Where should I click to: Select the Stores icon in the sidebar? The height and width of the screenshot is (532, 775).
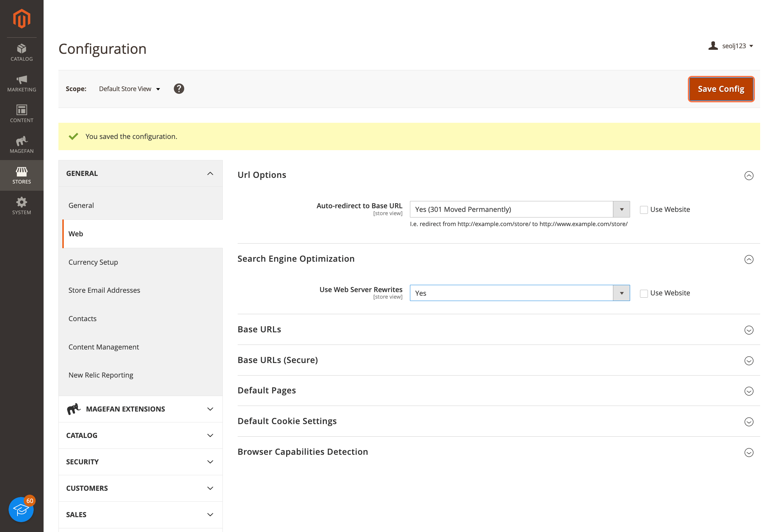[x=21, y=175]
